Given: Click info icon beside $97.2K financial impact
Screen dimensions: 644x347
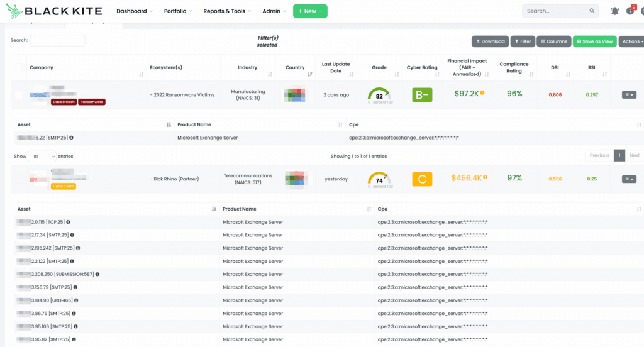Looking at the screenshot, I should click(482, 93).
